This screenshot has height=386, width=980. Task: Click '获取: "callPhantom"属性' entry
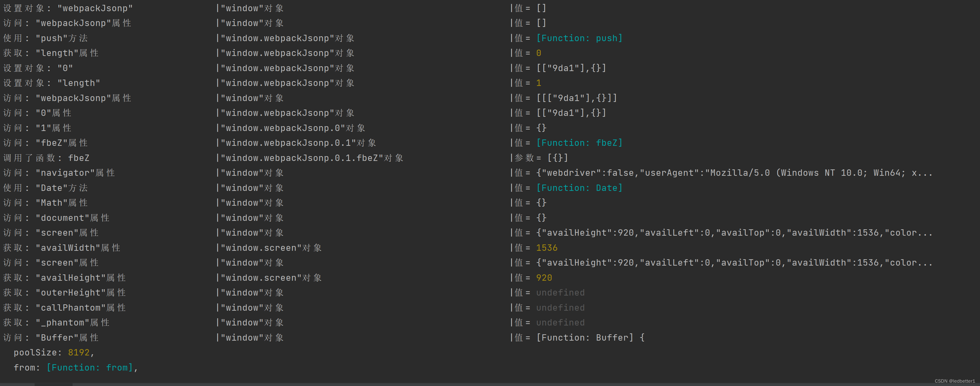65,308
